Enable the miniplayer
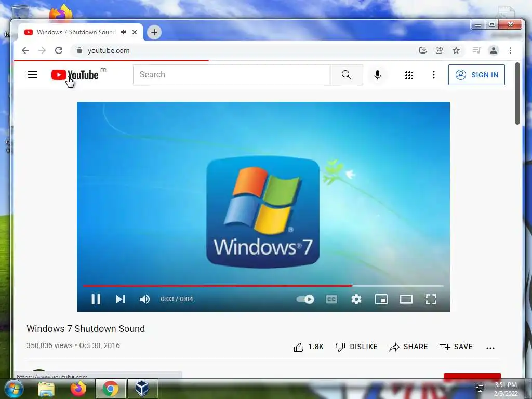 pos(381,299)
